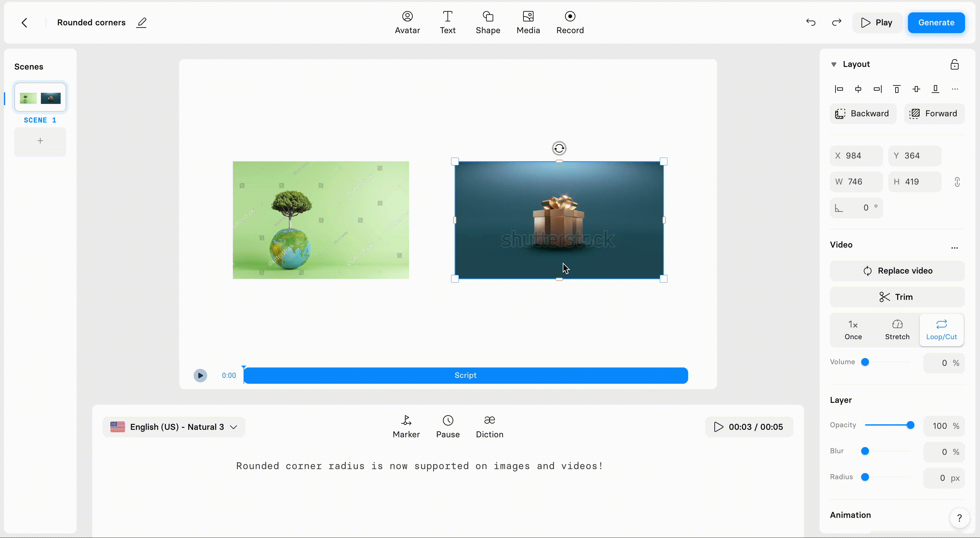Play the voice preview 00:03 / 00:05
This screenshot has width=980, height=538.
(x=749, y=427)
